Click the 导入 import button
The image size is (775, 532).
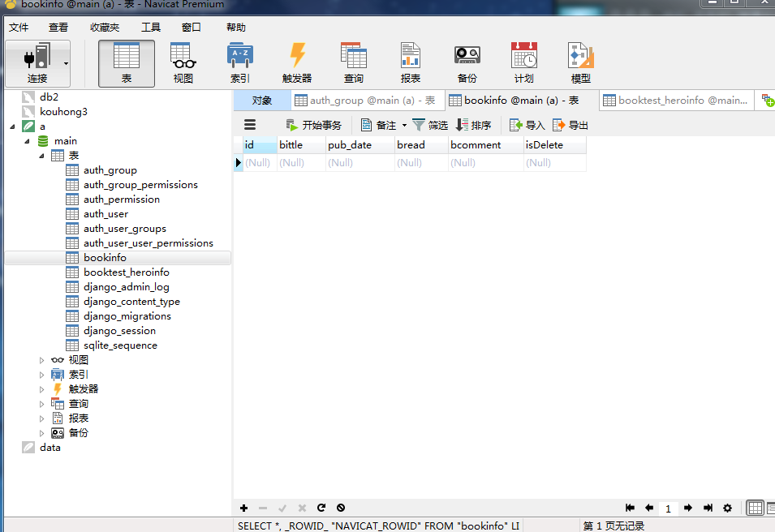coord(527,125)
